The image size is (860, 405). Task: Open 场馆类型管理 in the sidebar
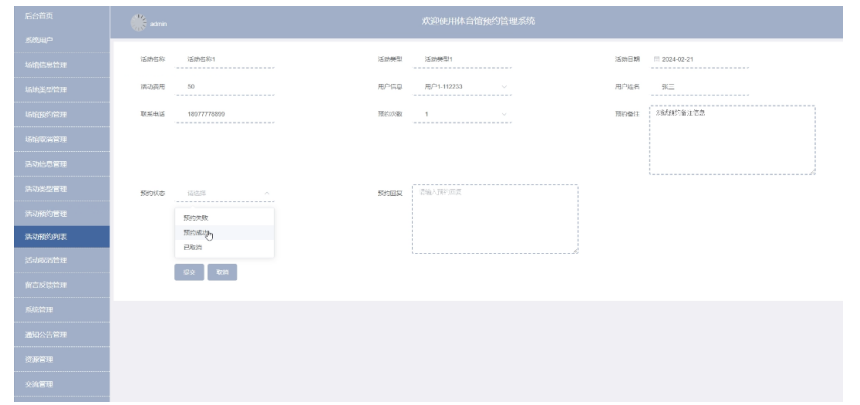pyautogui.click(x=62, y=90)
